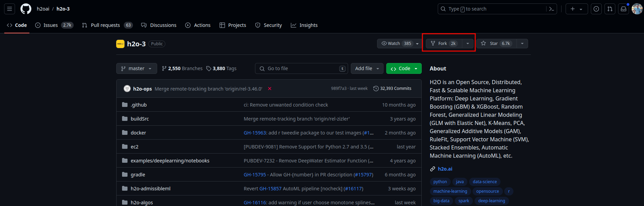Fork the repository with Fork 2k button
Image resolution: width=644 pixels, height=206 pixels.
click(x=444, y=44)
